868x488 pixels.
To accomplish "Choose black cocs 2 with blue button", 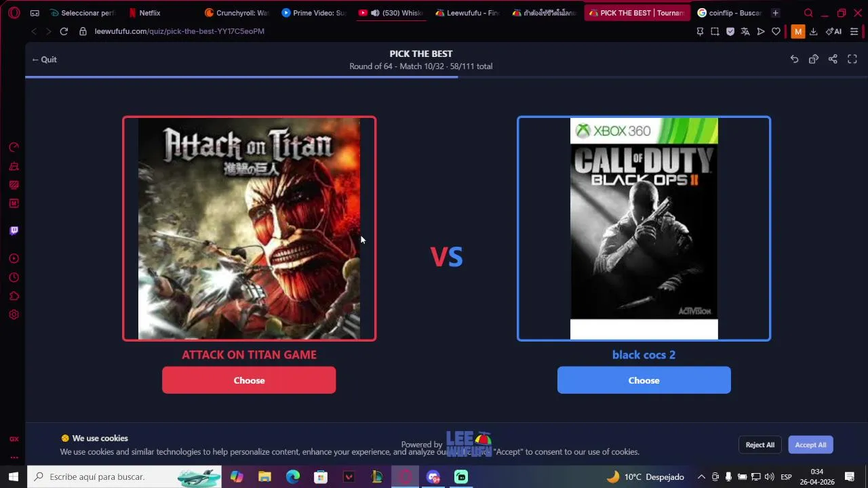I will point(644,380).
